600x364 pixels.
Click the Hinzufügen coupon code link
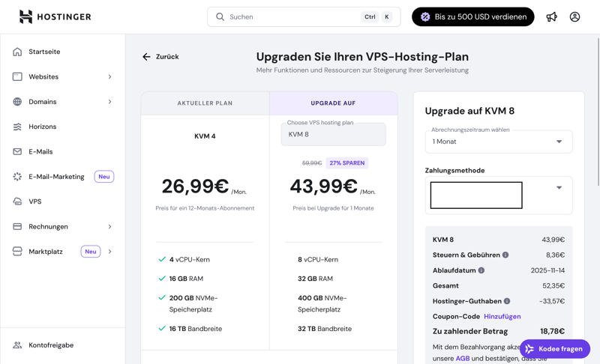coord(502,316)
